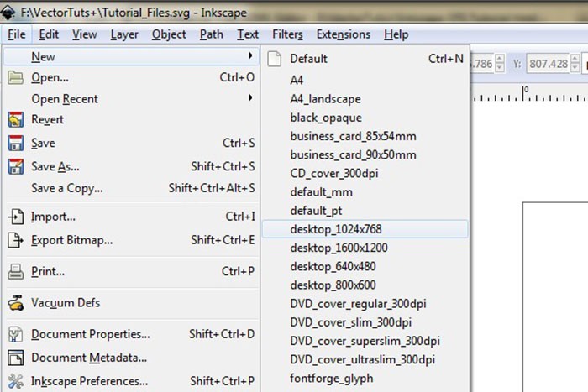This screenshot has height=392, width=588.
Task: Click the Revert icon in File menu
Action: pos(15,119)
